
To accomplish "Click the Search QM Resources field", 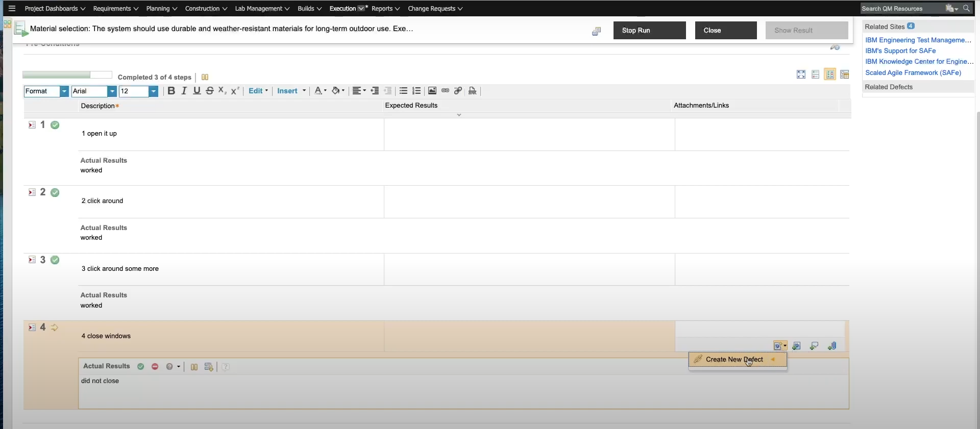I will pos(901,9).
